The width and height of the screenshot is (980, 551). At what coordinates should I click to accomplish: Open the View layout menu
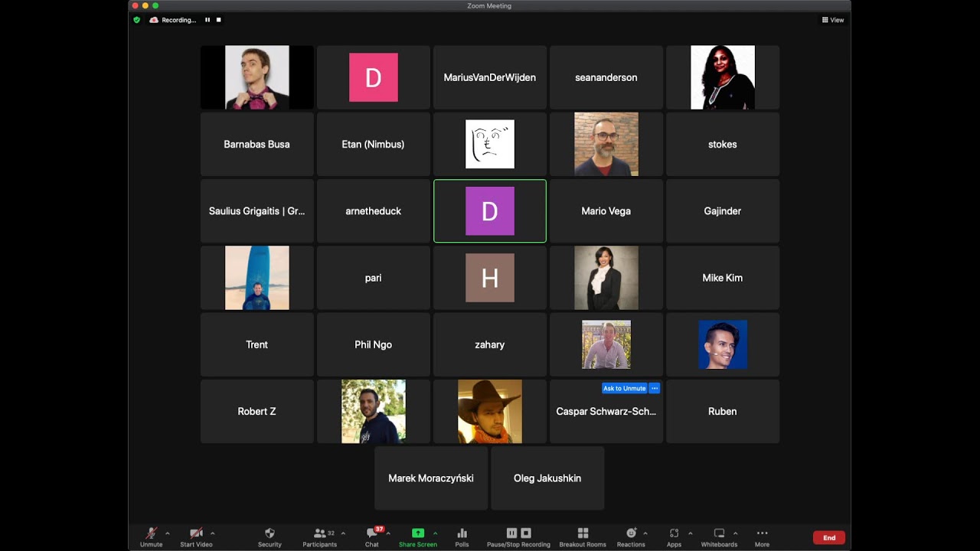click(833, 20)
